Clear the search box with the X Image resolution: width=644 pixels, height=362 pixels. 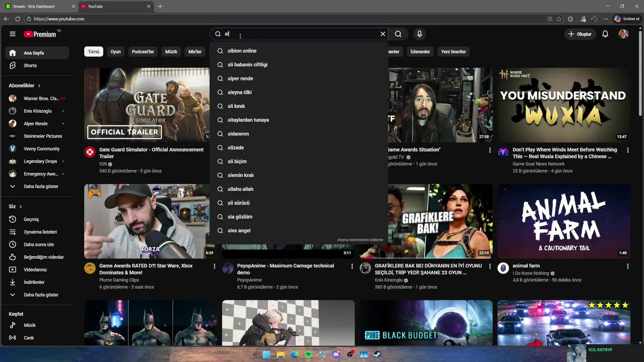coord(383,34)
